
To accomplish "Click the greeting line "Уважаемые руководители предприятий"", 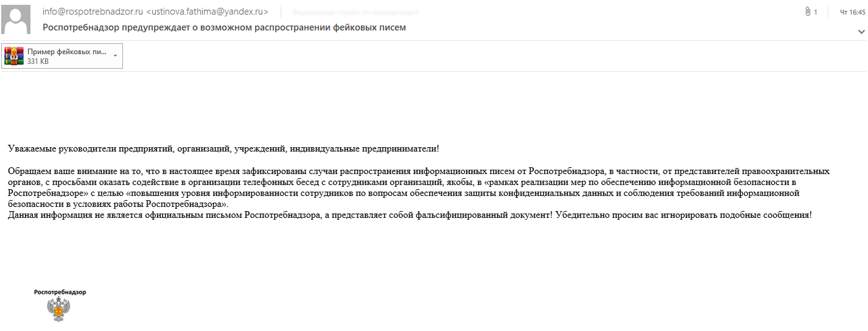I will (x=223, y=148).
